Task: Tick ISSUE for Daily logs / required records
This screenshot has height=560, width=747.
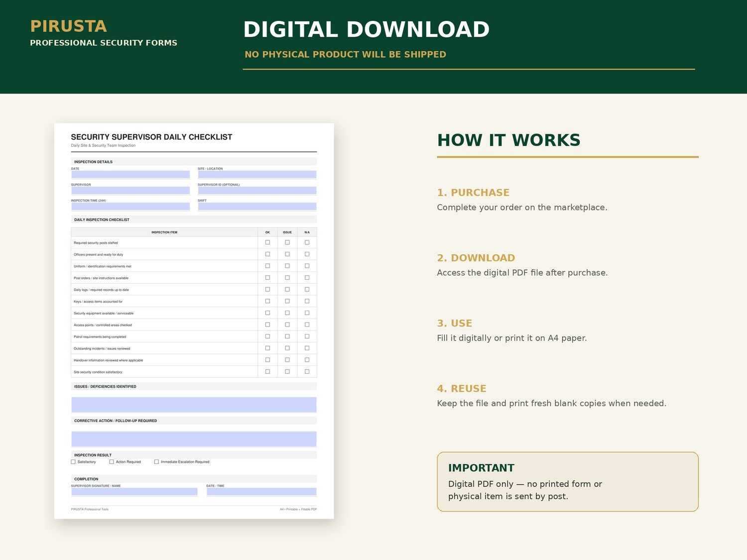Action: (287, 290)
